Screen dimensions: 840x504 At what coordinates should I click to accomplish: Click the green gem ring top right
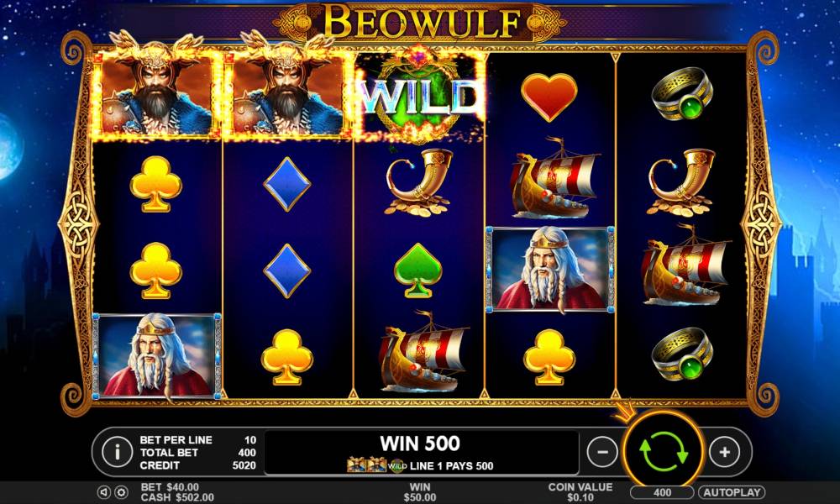coord(682,94)
